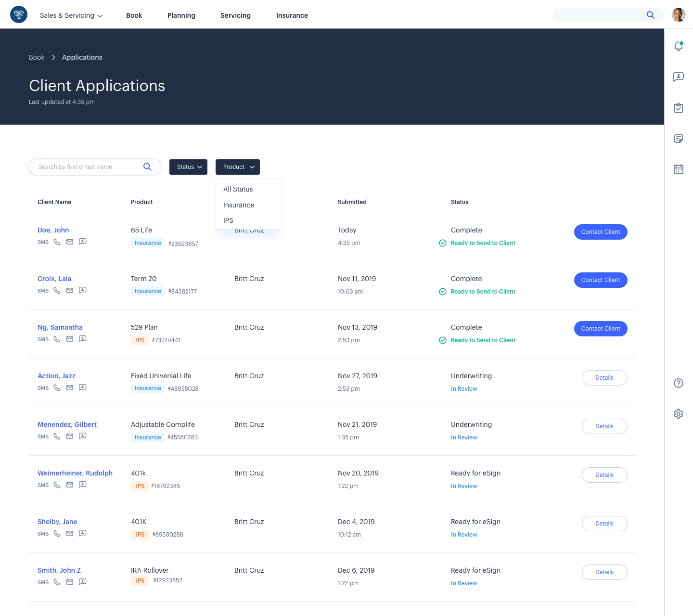The height and width of the screenshot is (616, 693).
Task: Open chat icon for Weimerheiner, Rudolph
Action: 83,485
